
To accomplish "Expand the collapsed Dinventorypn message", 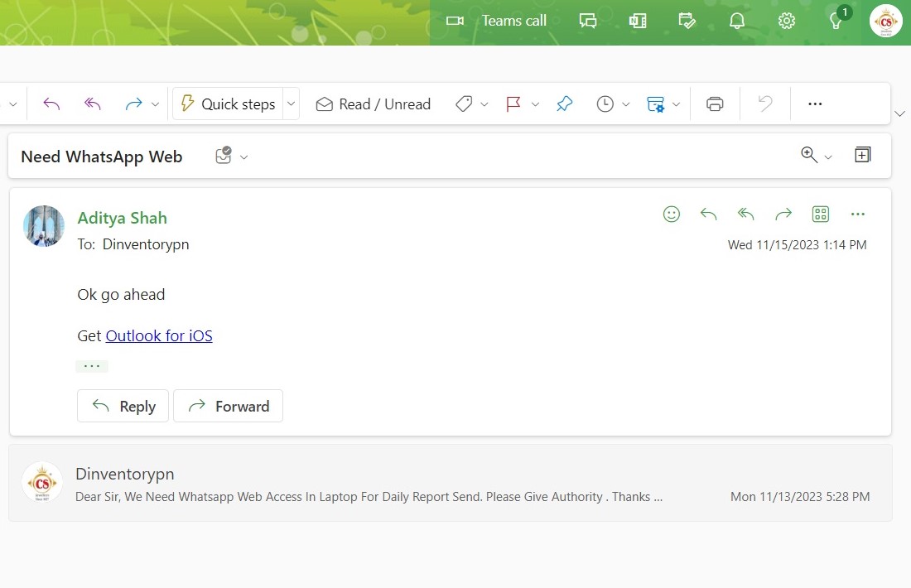I will coord(451,484).
